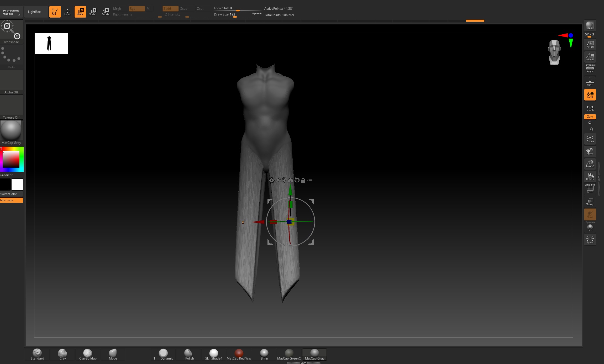
Task: Click the gizmo lock icon
Action: [303, 180]
